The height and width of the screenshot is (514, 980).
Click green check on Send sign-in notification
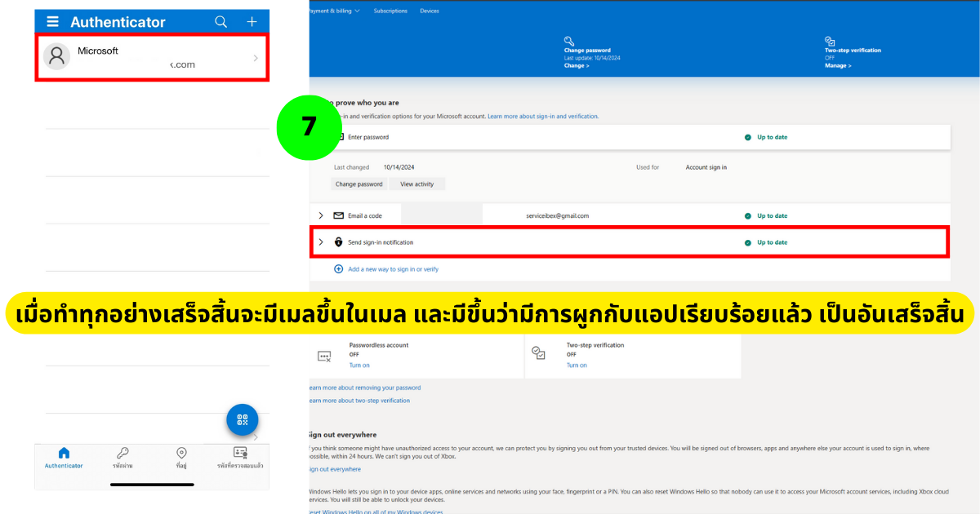coord(748,243)
